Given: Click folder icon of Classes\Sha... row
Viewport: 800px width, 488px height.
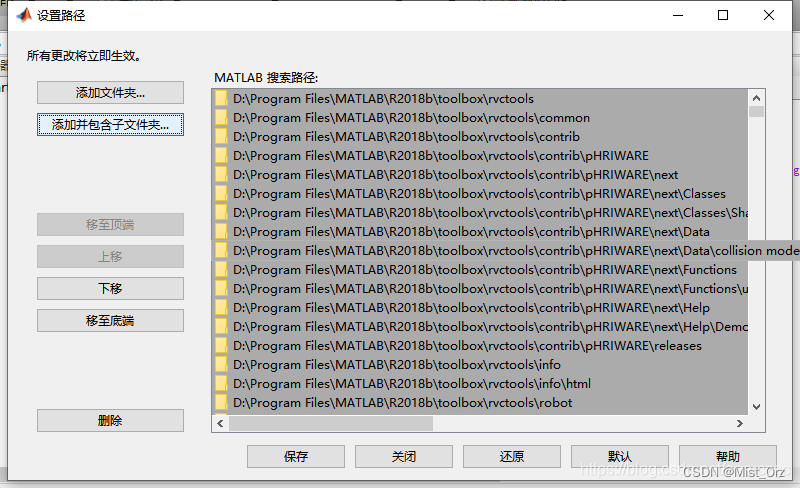Looking at the screenshot, I should coord(221,212).
